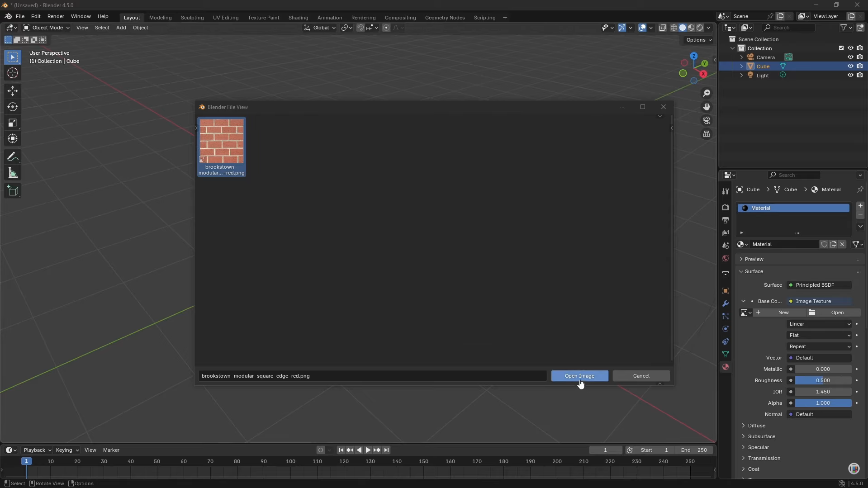Open the Object Mode dropdown
Viewport: 868px width, 488px height.
[47, 28]
